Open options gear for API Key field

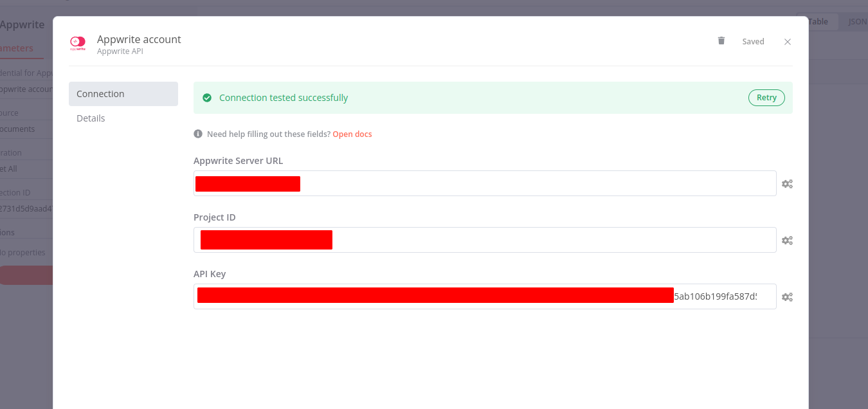(x=787, y=297)
